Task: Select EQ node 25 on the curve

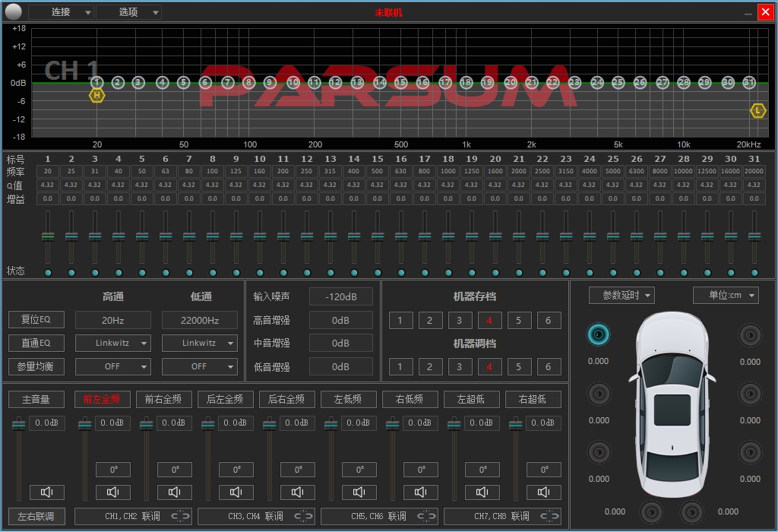Action: (x=618, y=82)
